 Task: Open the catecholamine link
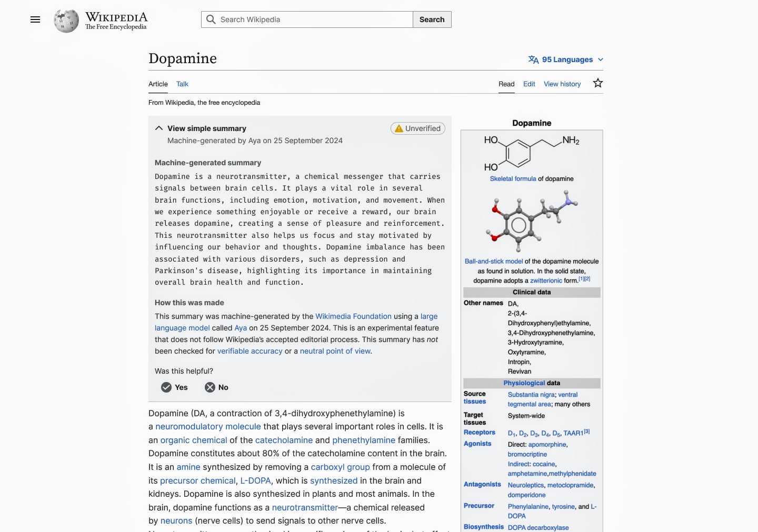284,440
